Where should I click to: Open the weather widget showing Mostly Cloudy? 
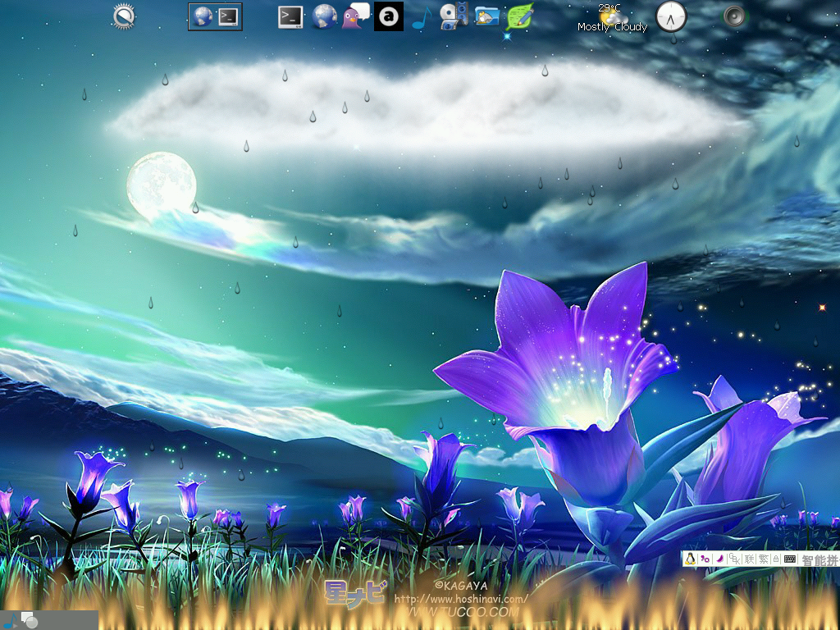pyautogui.click(x=612, y=17)
